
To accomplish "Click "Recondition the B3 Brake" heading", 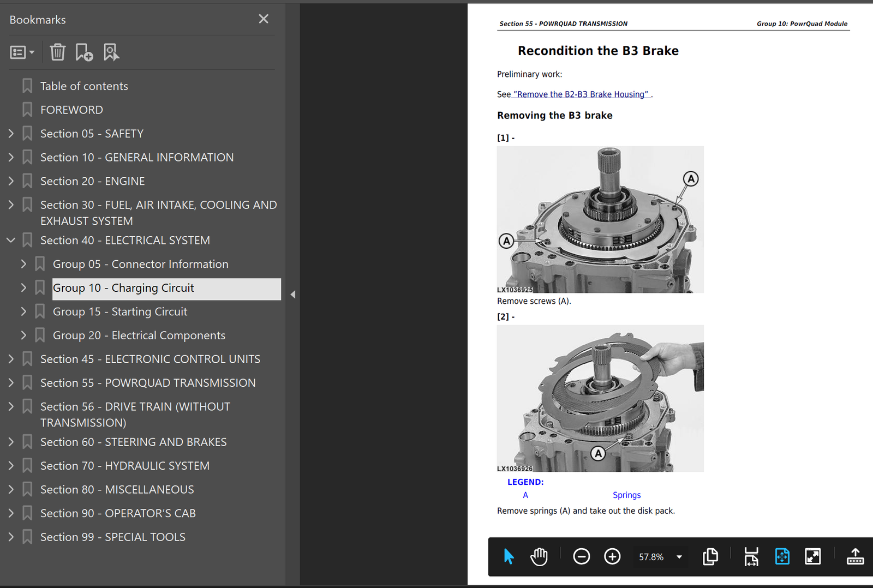I will tap(598, 51).
